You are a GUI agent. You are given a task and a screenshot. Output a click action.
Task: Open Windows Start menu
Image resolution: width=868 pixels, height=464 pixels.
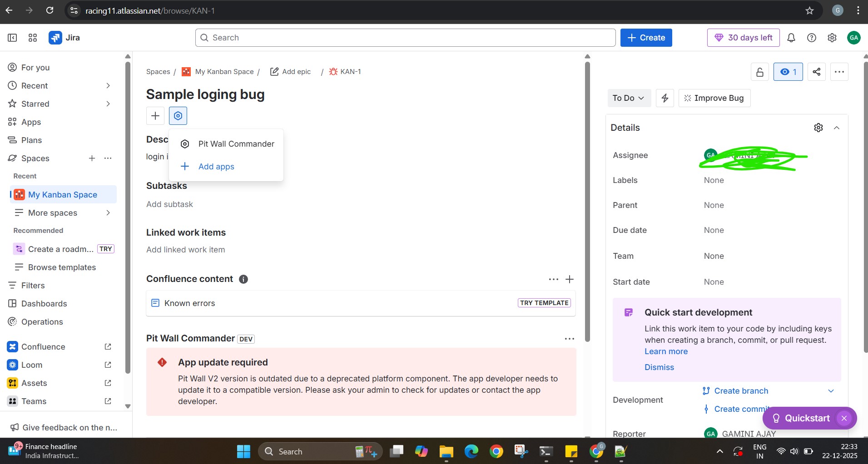(x=243, y=451)
